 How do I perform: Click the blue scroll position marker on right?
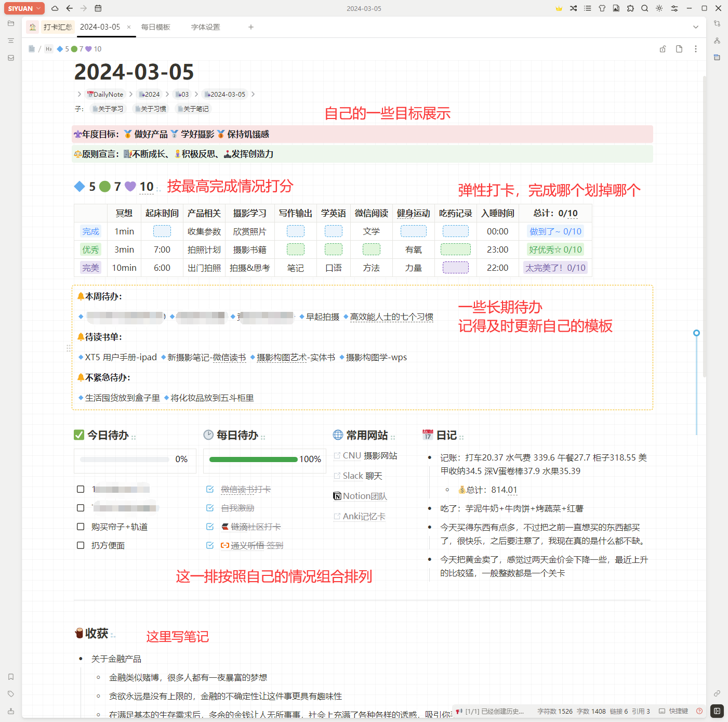(x=696, y=333)
